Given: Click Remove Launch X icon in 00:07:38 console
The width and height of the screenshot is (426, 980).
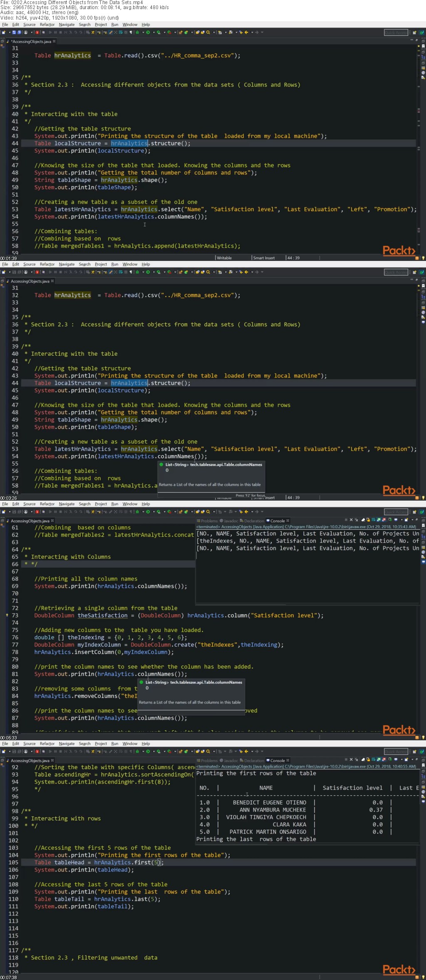Looking at the screenshot, I should (x=351, y=760).
